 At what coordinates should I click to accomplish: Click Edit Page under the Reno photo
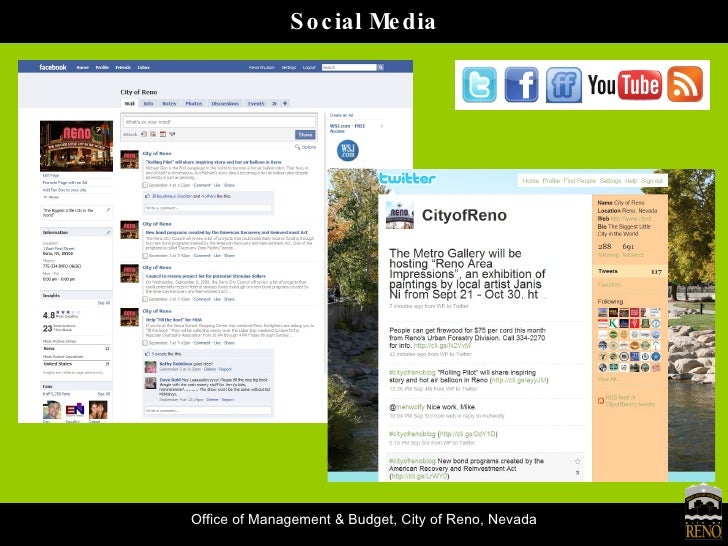51,176
